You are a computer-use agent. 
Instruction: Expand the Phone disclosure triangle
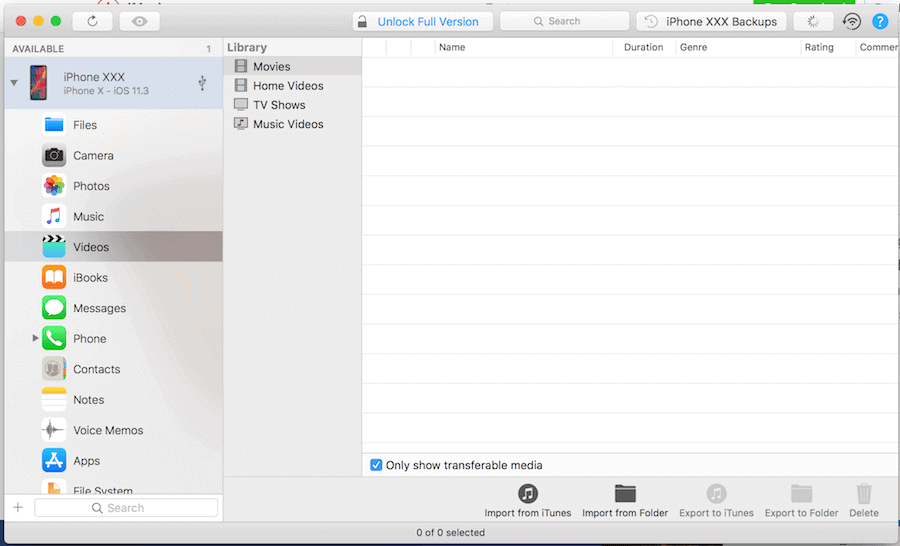35,338
